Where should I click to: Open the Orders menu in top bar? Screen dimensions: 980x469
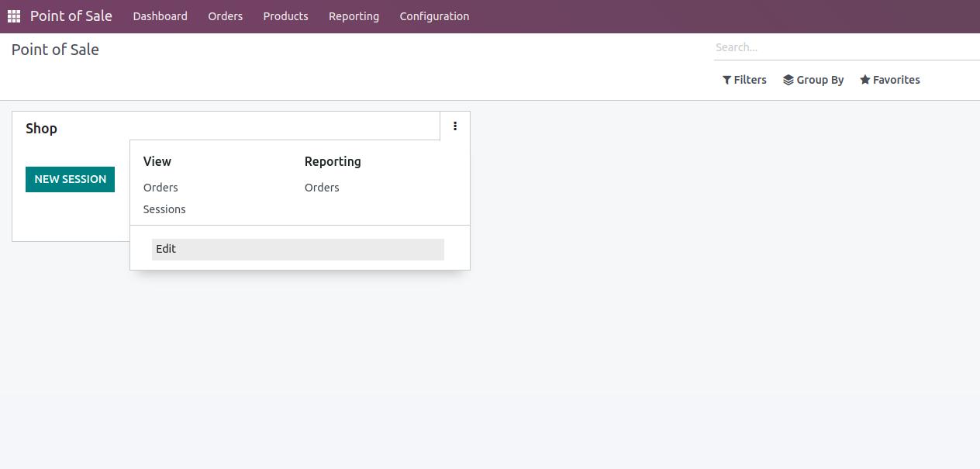226,16
